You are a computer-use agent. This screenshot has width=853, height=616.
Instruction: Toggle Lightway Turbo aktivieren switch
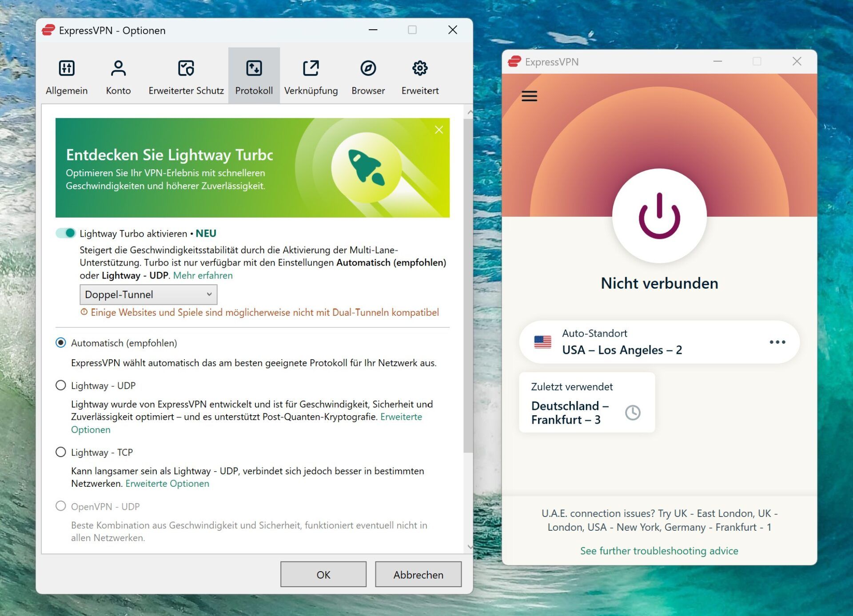pyautogui.click(x=66, y=233)
